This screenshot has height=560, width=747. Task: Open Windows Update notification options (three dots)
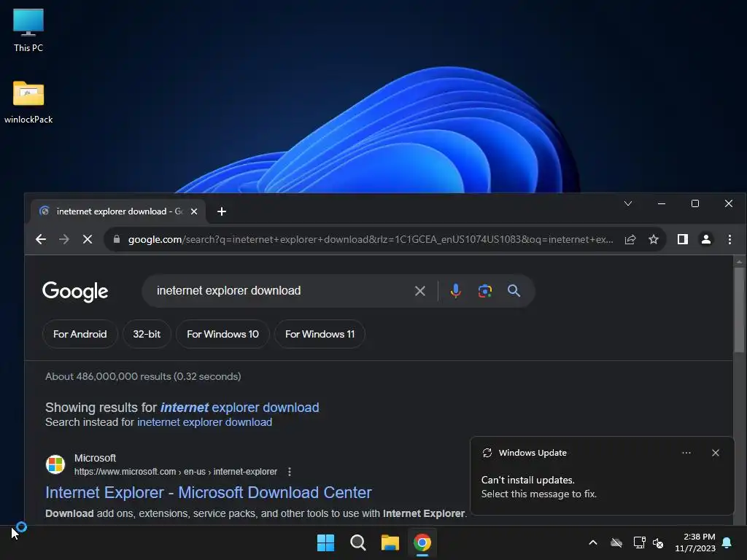[686, 453]
